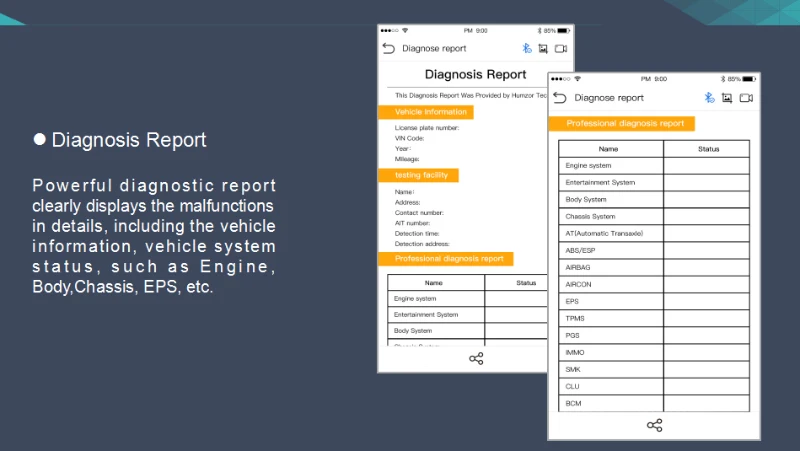Click the 'SMK' table row
Screen dimensions: 800x451
654,369
